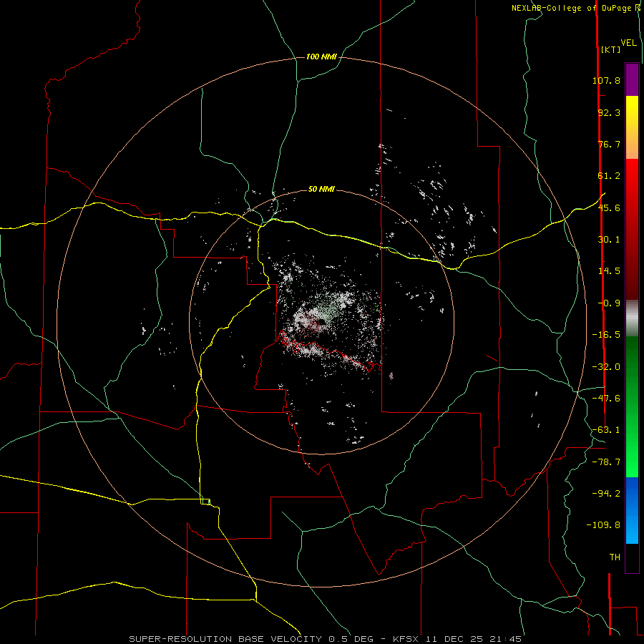Pick the blue segment of velocity color bar
This screenshot has width=644, height=644.
(632, 510)
